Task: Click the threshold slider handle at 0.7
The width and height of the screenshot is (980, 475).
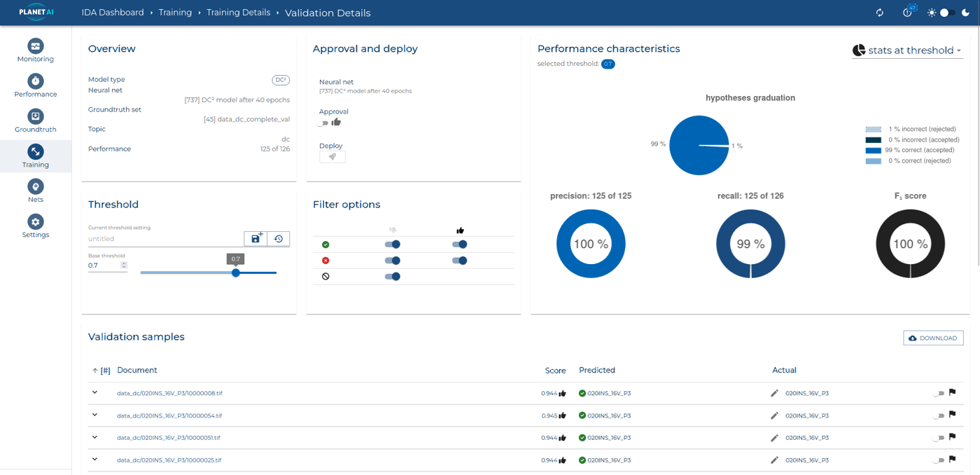Action: 236,273
